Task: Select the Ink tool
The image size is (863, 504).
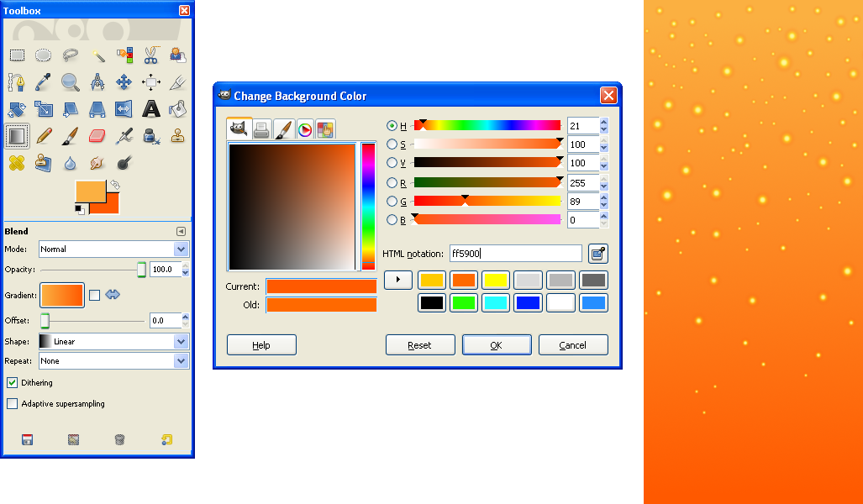Action: pos(150,136)
